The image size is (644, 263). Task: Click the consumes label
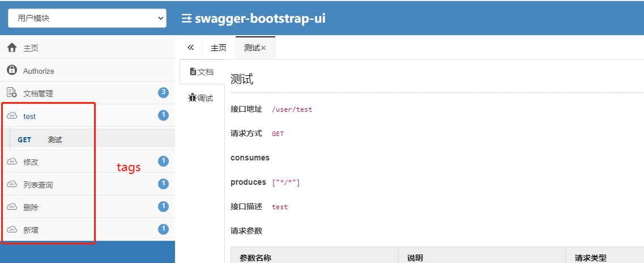(x=250, y=158)
